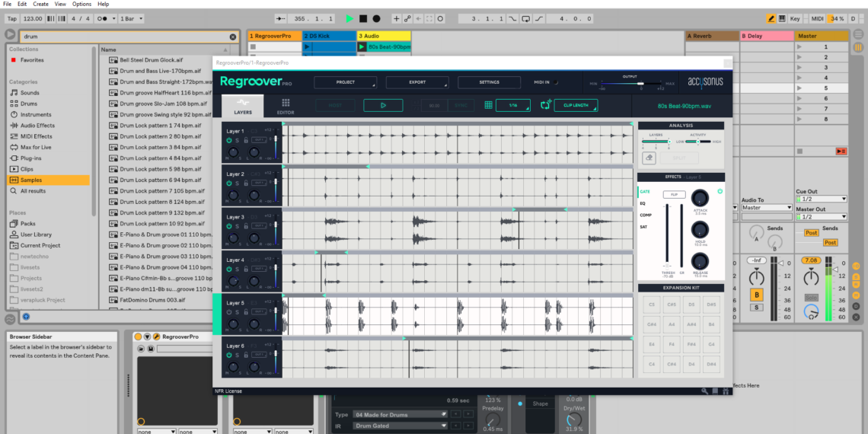Adjust the Activity slider in Analysis
This screenshot has width=868, height=434.
click(697, 141)
